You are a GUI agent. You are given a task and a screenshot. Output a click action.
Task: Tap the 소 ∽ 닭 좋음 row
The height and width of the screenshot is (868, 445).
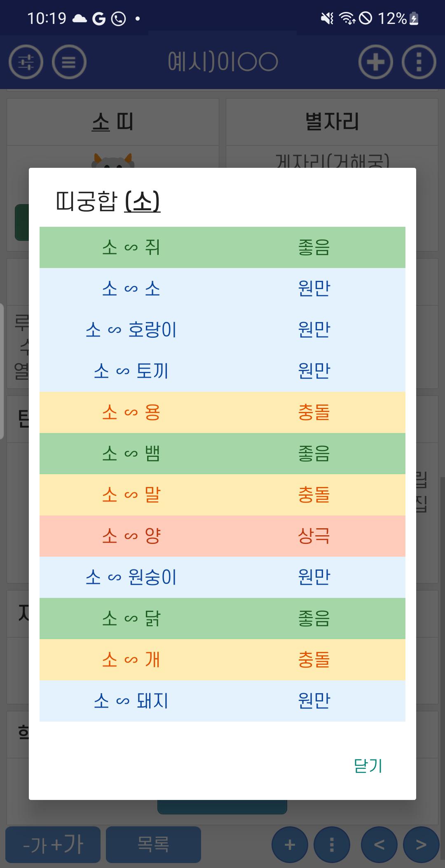point(222,619)
